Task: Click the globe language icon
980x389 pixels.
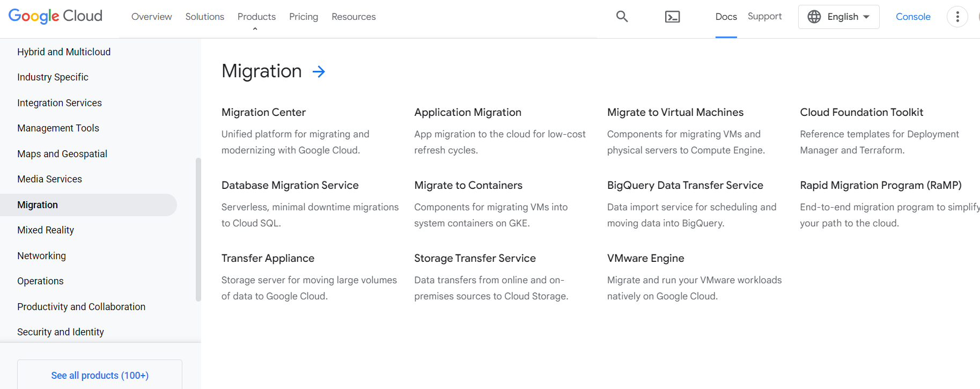Action: tap(814, 17)
